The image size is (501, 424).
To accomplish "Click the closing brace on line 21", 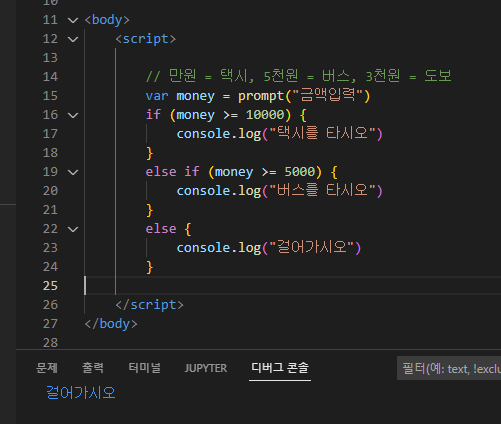I will coord(149,210).
